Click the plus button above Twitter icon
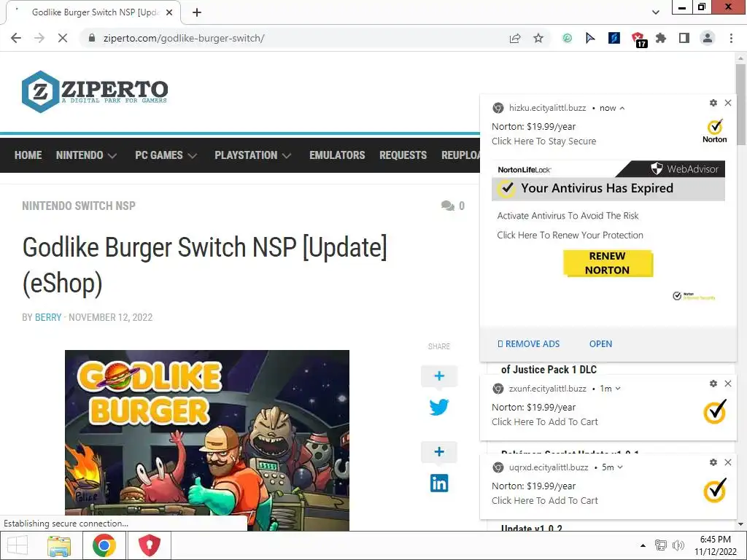Image resolution: width=747 pixels, height=560 pixels. (x=439, y=376)
